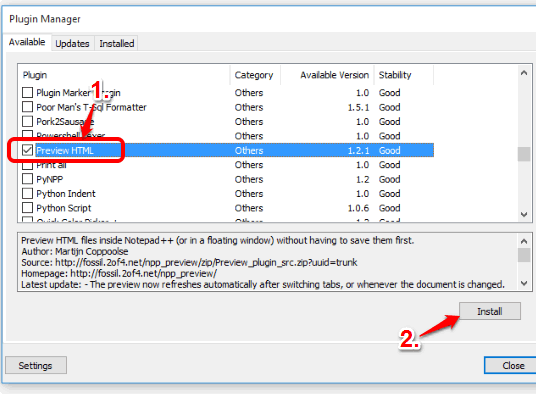The width and height of the screenshot is (536, 394).
Task: Check the Python Indent checkbox
Action: tap(27, 193)
